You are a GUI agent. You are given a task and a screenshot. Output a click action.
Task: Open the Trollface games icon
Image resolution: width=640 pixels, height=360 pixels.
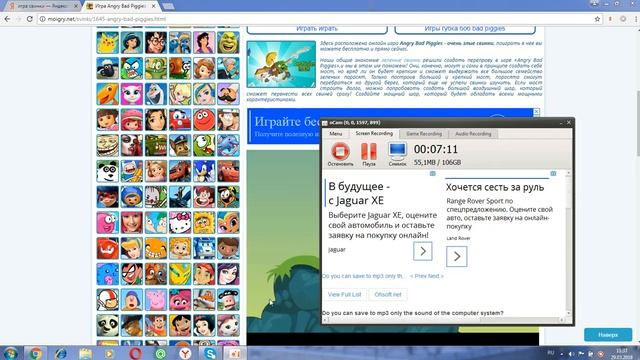point(108,145)
